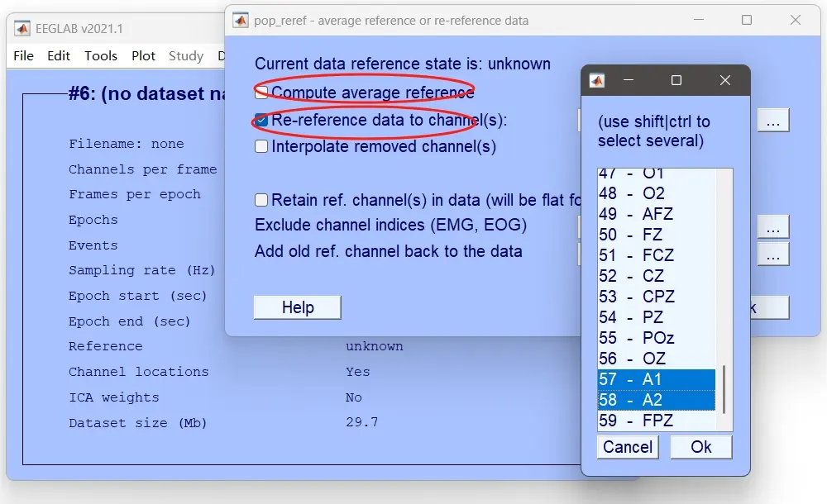Select channel 51 - FCZ
Image resolution: width=827 pixels, height=504 pixels.
tap(656, 255)
